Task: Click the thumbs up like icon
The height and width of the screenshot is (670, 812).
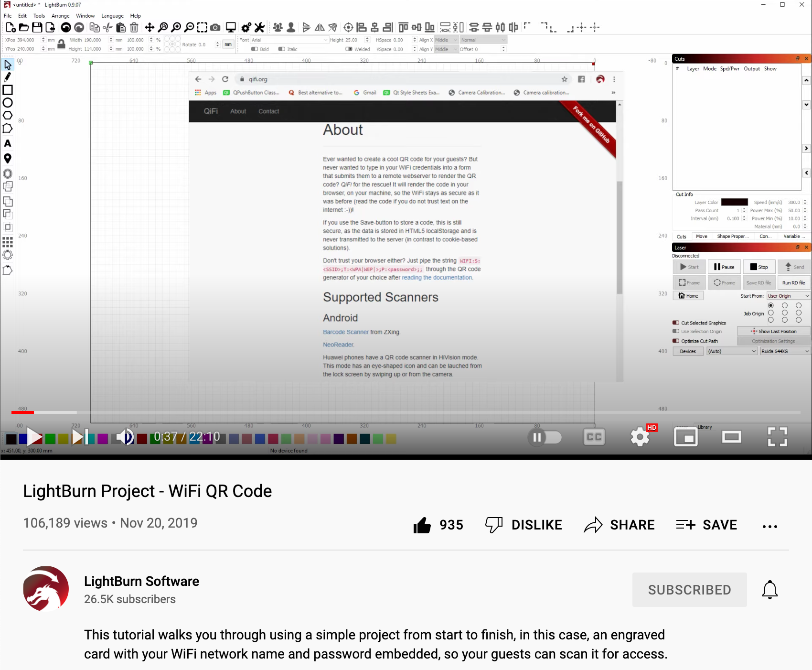Action: pyautogui.click(x=422, y=525)
